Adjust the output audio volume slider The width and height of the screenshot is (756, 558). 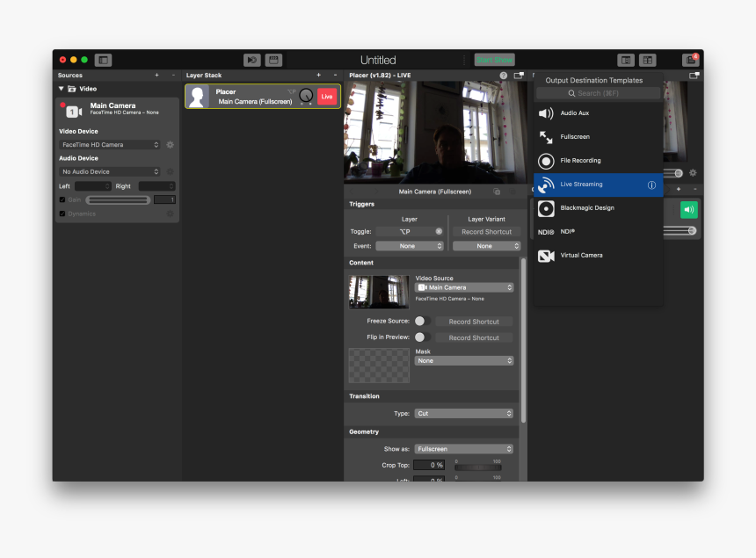click(x=680, y=231)
